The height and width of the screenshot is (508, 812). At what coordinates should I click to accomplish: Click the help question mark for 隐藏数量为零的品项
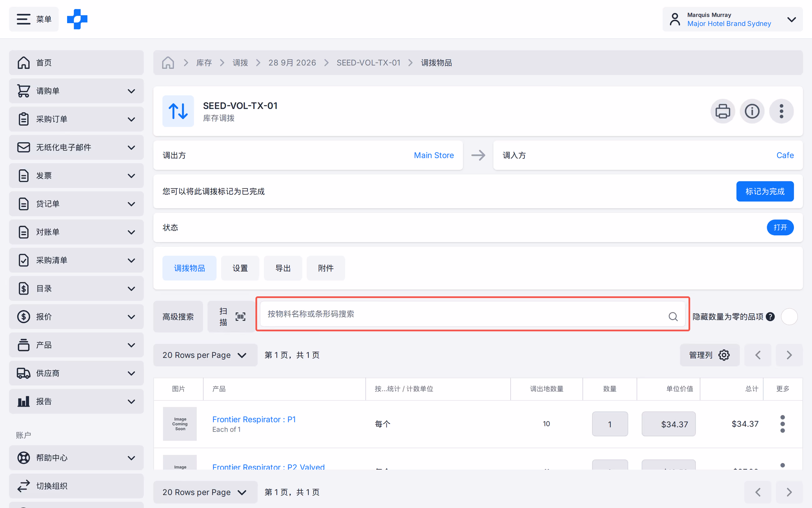pos(771,316)
